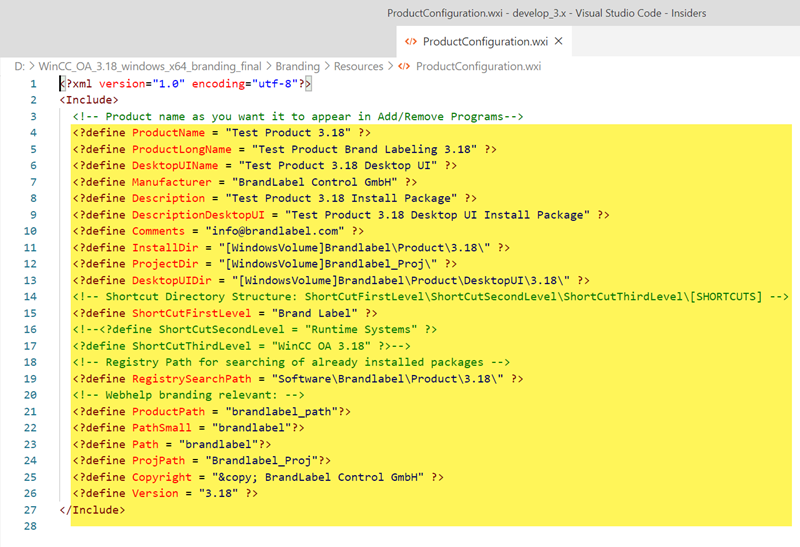This screenshot has width=800, height=547.
Task: Click the opening <Include> tag
Action: 89,100
